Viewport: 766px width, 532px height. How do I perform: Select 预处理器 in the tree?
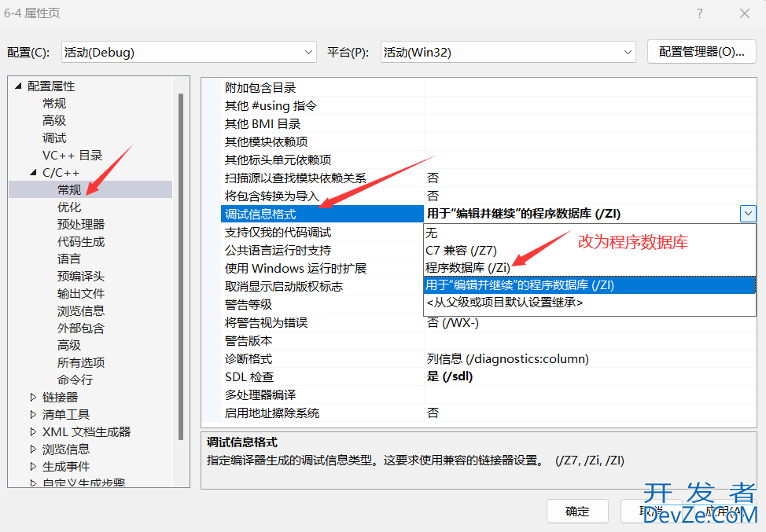point(81,225)
